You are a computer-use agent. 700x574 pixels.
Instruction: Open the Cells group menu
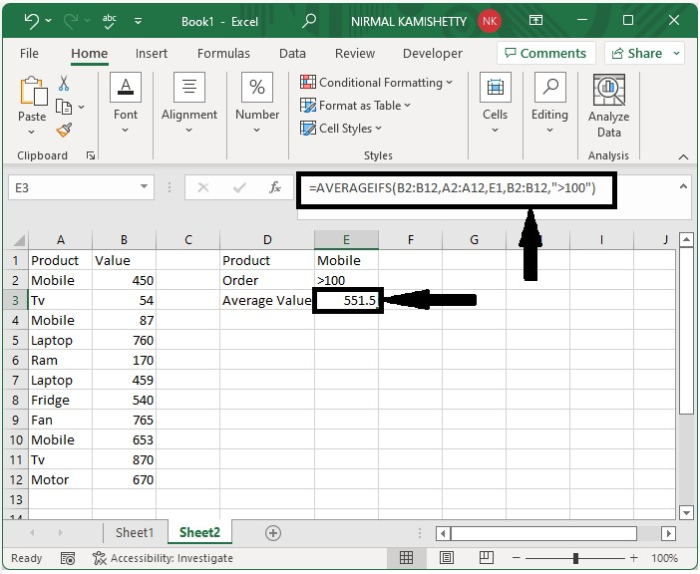[x=495, y=104]
